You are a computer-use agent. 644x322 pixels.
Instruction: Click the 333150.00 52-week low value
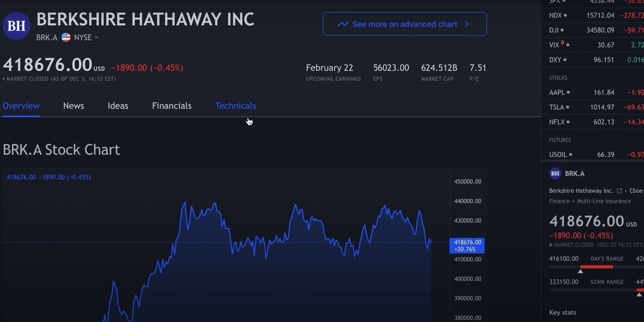(563, 282)
